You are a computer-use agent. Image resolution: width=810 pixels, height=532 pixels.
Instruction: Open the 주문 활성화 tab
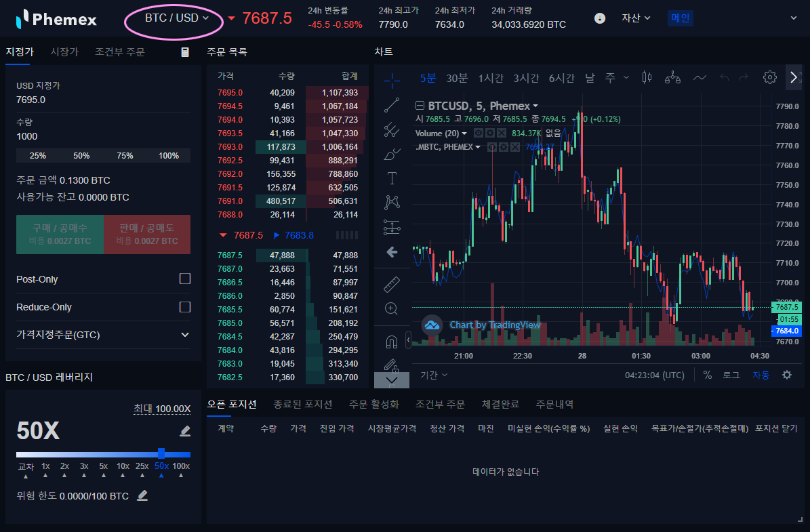click(x=374, y=404)
